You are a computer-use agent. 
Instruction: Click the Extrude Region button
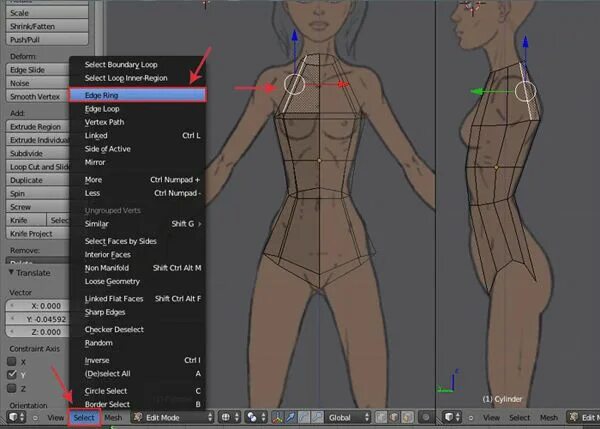point(38,127)
